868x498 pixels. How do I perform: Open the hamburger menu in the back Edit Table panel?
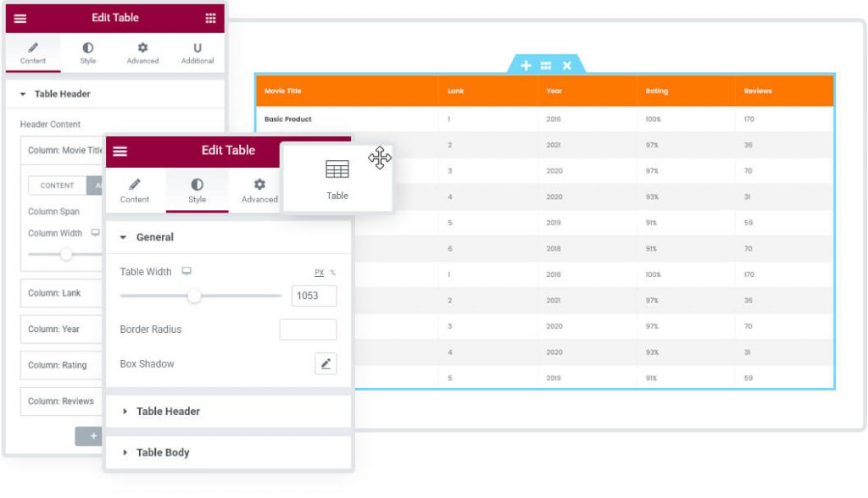(x=20, y=19)
